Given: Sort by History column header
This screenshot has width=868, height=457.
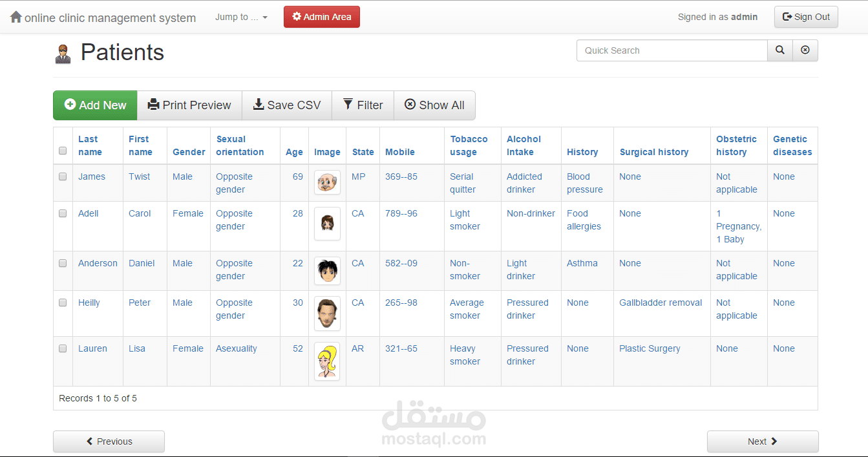Looking at the screenshot, I should [582, 152].
